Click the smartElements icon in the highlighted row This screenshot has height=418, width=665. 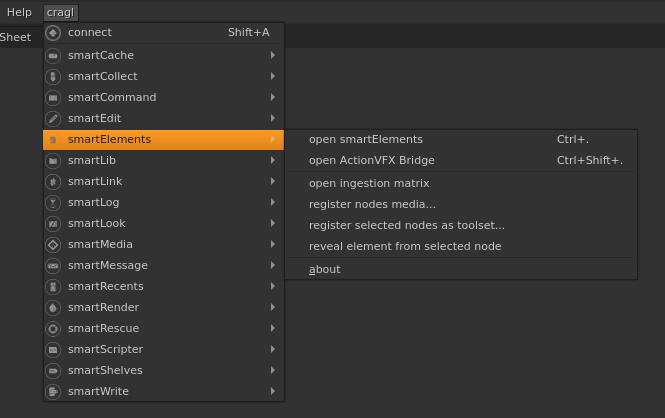click(53, 139)
